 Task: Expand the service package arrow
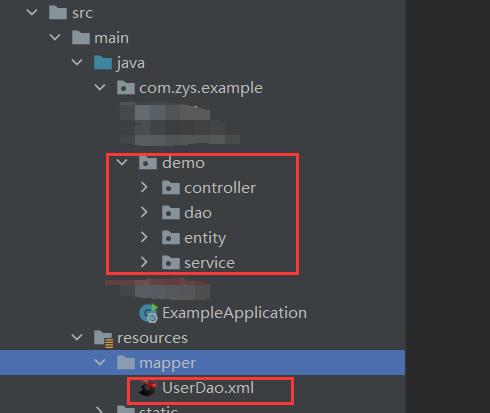(x=144, y=262)
